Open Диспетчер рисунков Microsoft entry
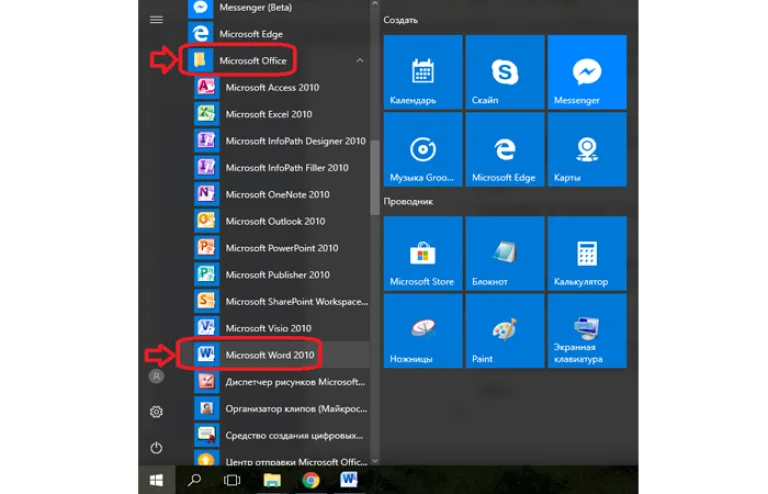The width and height of the screenshot is (768, 494). [x=282, y=382]
